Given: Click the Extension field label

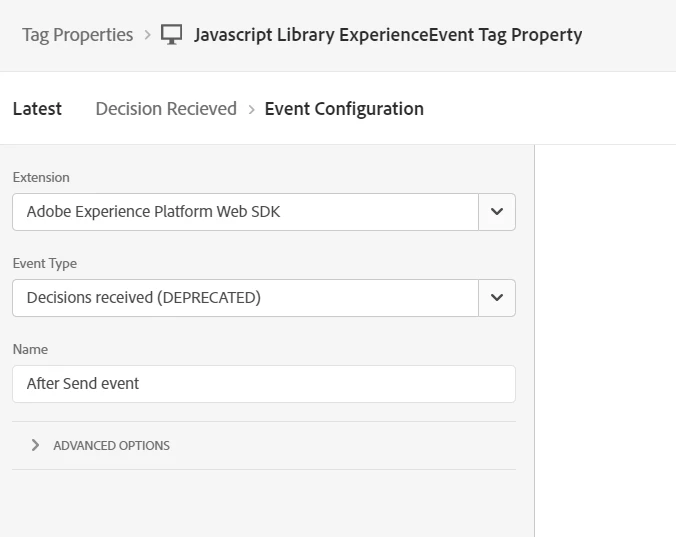Looking at the screenshot, I should pyautogui.click(x=41, y=178).
